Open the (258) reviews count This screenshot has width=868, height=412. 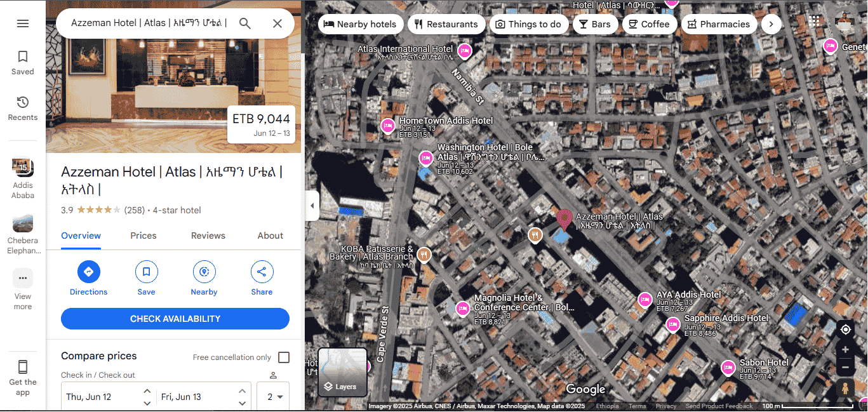coord(134,210)
